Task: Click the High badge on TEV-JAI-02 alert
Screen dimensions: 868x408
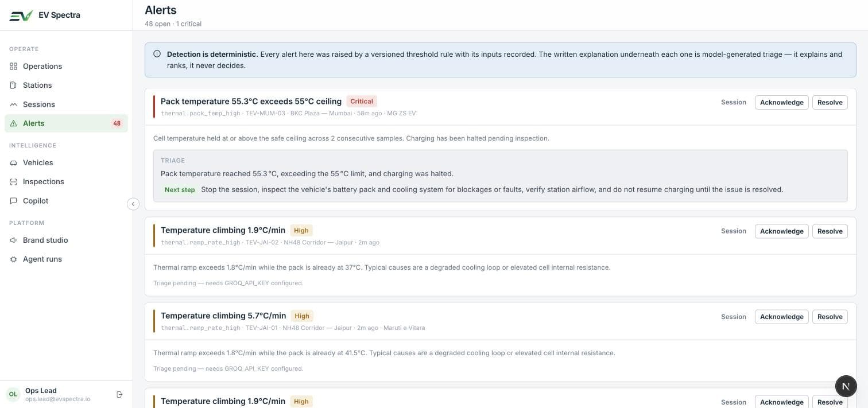Action: point(301,231)
